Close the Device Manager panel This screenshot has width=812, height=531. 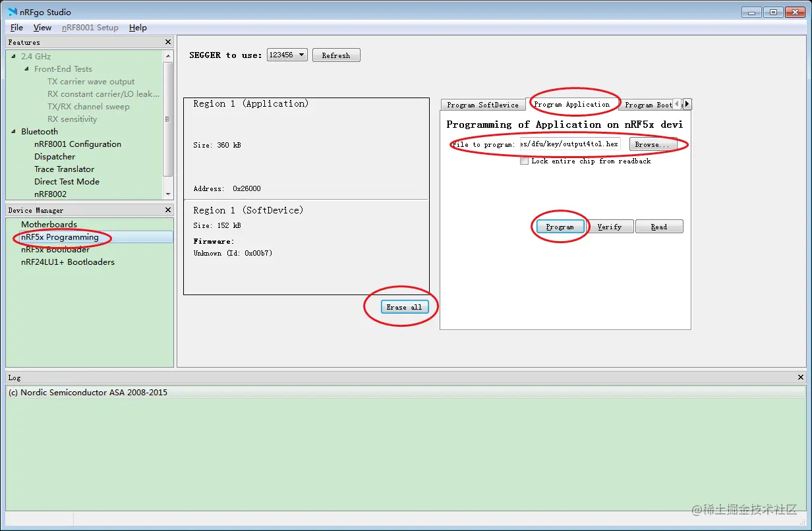click(x=167, y=210)
